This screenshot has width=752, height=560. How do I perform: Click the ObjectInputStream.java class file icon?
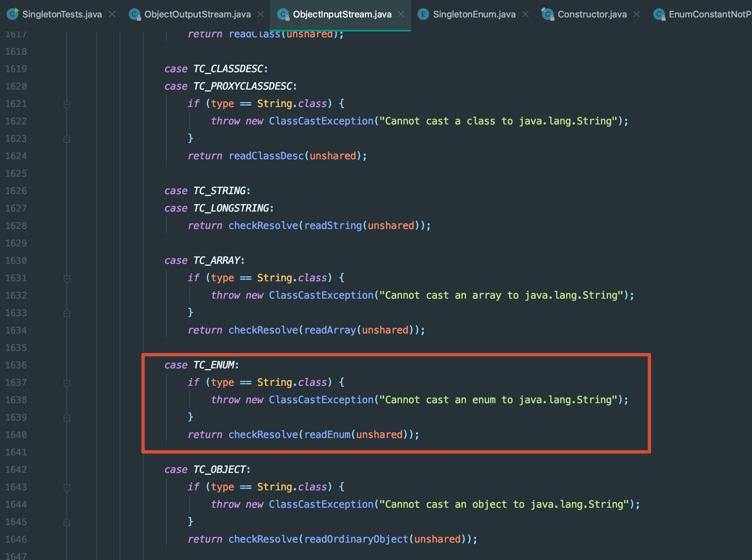[283, 15]
